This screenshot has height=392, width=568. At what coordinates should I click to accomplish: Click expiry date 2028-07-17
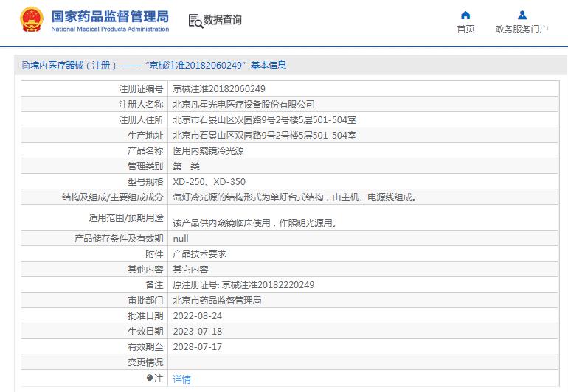pyautogui.click(x=198, y=347)
